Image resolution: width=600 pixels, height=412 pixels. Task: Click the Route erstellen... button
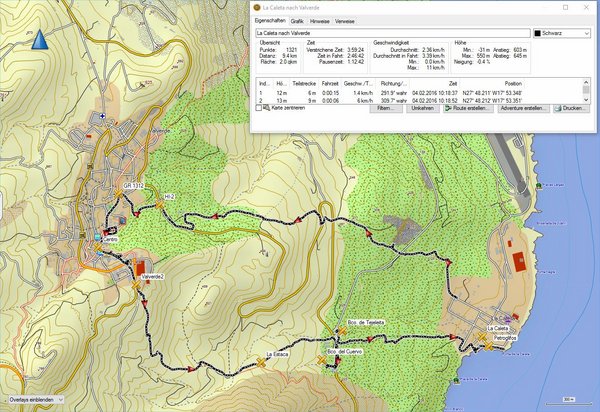pyautogui.click(x=467, y=108)
